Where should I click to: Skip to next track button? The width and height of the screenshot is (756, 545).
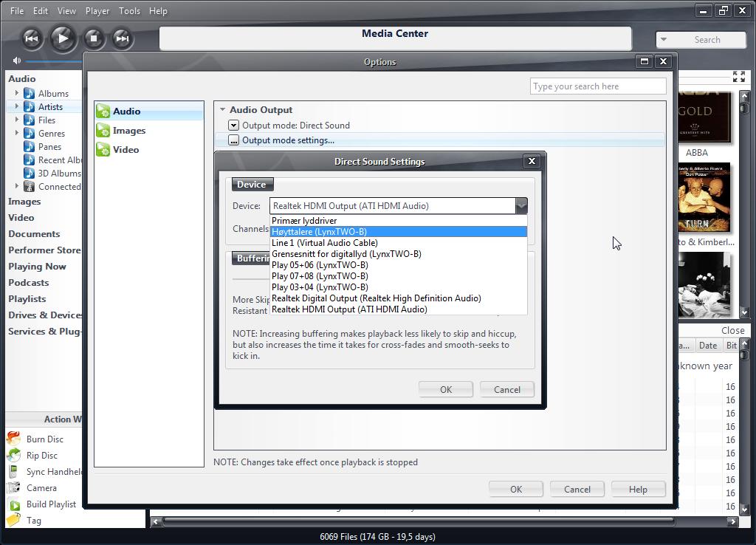[122, 38]
